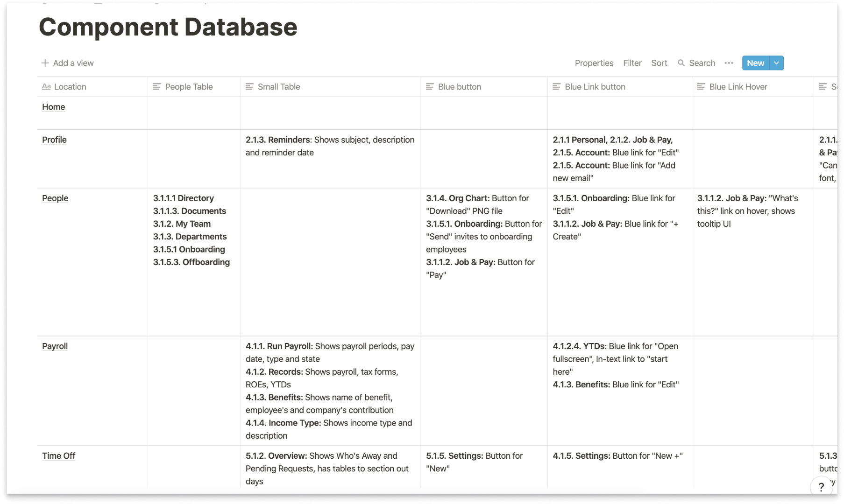Open the three-dot more options menu
Screen dimensions: 844x504
click(x=729, y=63)
